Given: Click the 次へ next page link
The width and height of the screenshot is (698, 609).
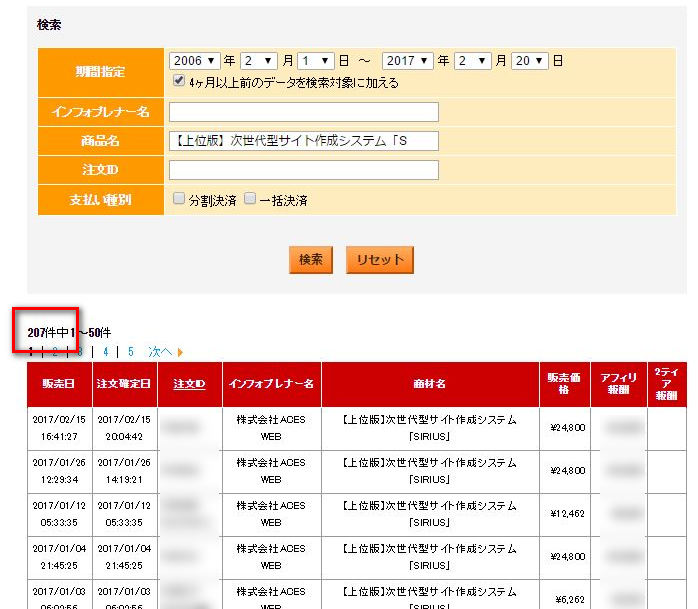Looking at the screenshot, I should 160,352.
